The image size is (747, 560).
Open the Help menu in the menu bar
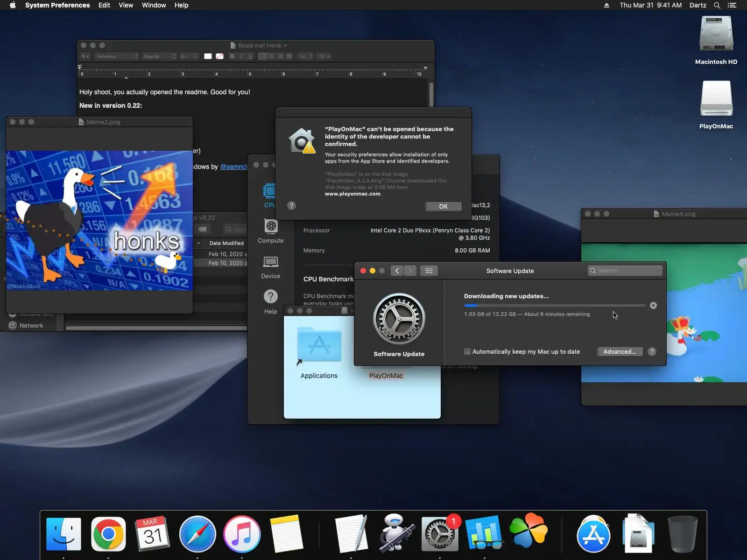tap(181, 5)
